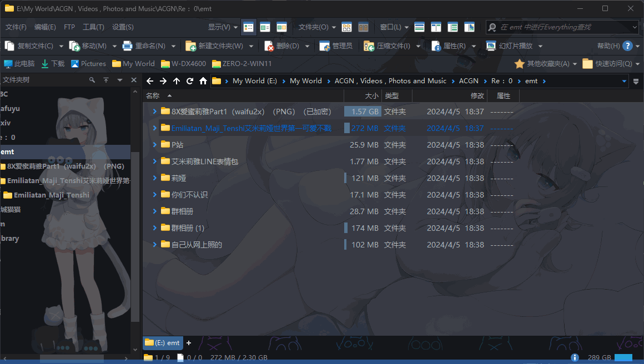644x364 pixels.
Task: Click the delete (删除) icon
Action: point(269,46)
